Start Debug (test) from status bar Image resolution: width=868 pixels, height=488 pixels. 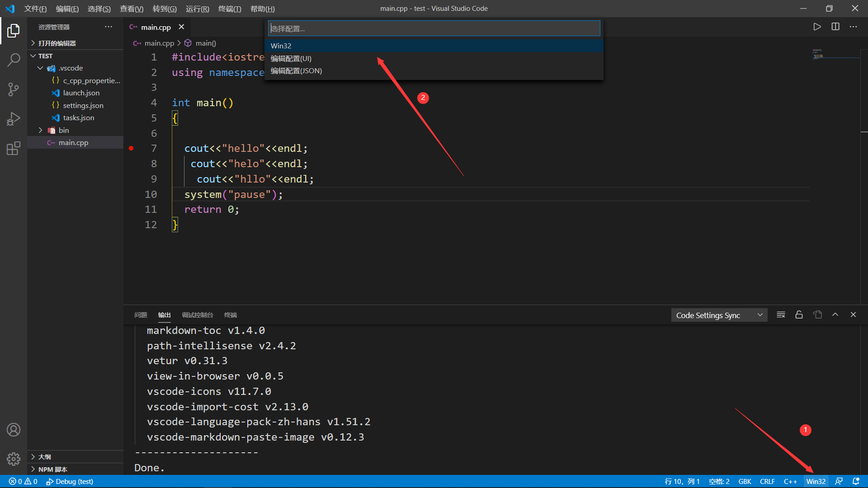tap(70, 481)
